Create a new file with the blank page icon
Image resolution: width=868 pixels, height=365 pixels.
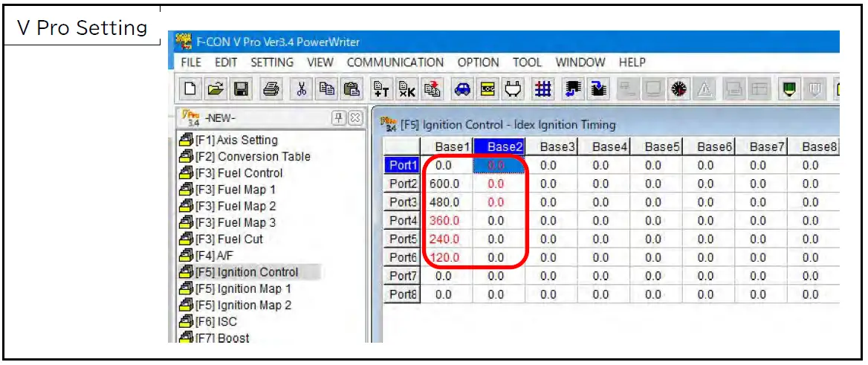(x=190, y=88)
